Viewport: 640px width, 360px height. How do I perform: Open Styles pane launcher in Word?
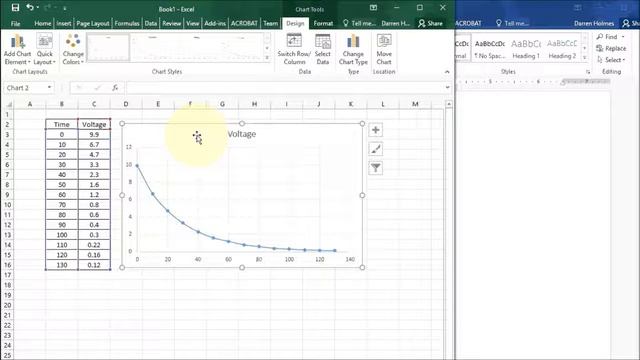point(588,72)
